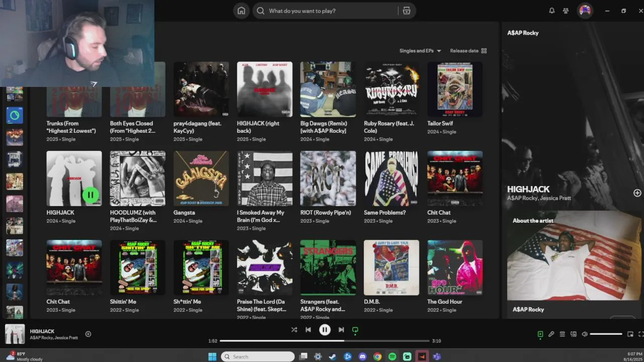Adjust the volume slider
Image resolution: width=644 pixels, height=362 pixels.
(x=606, y=334)
